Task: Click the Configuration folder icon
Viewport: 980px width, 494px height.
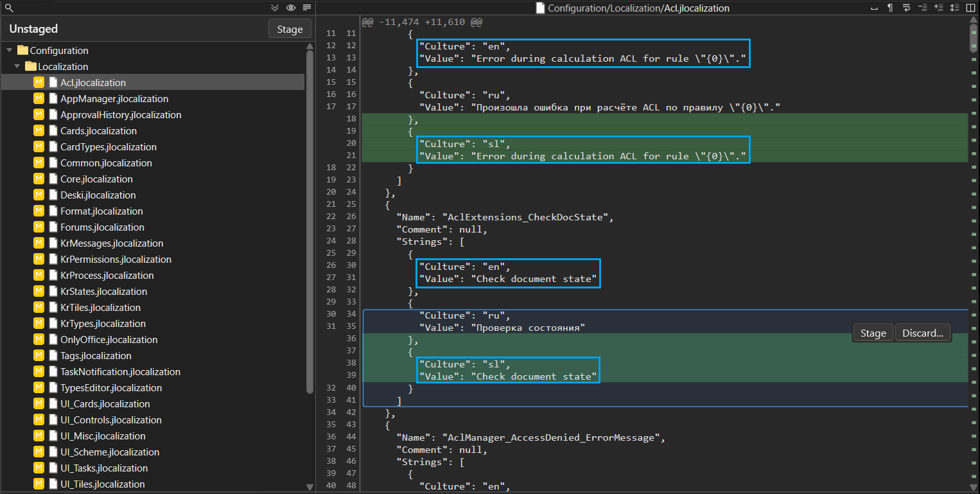Action: [x=23, y=50]
